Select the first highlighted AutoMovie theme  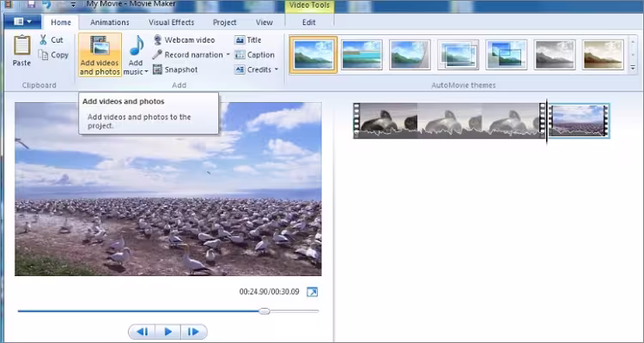click(x=313, y=55)
